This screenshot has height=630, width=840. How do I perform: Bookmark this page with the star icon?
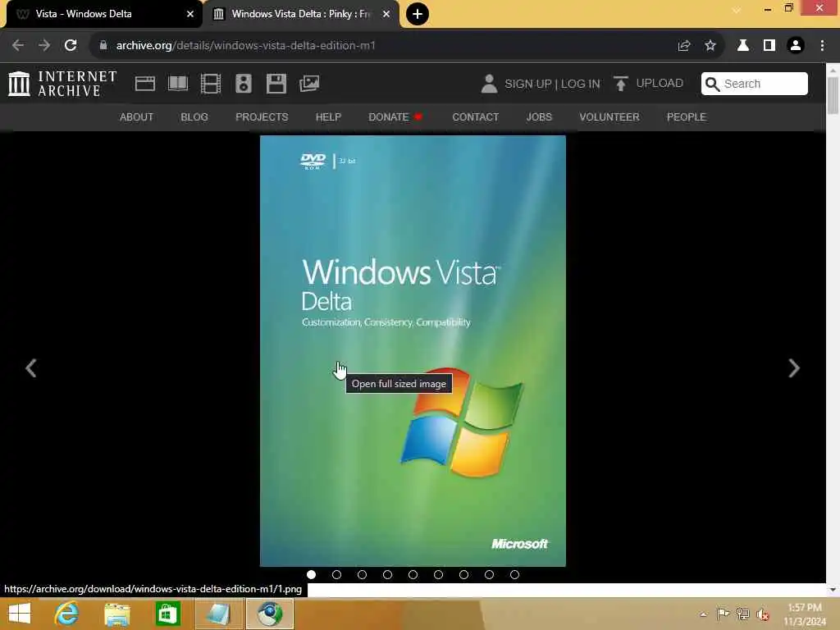[710, 46]
